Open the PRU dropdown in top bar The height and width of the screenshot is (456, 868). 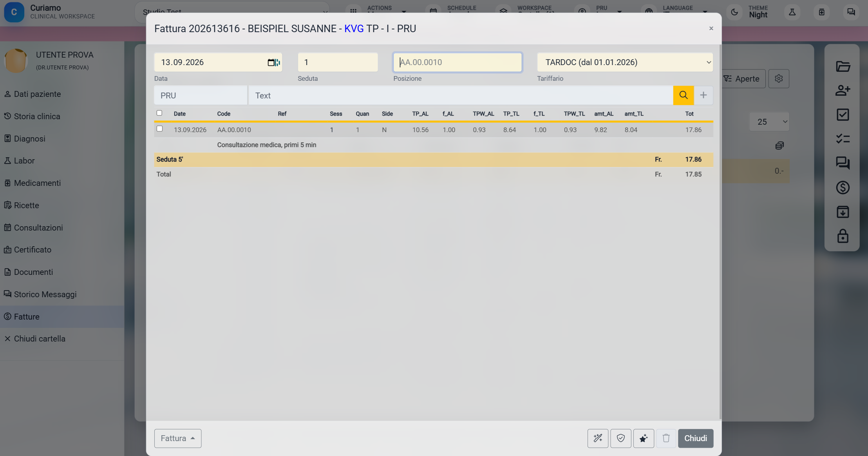click(601, 10)
